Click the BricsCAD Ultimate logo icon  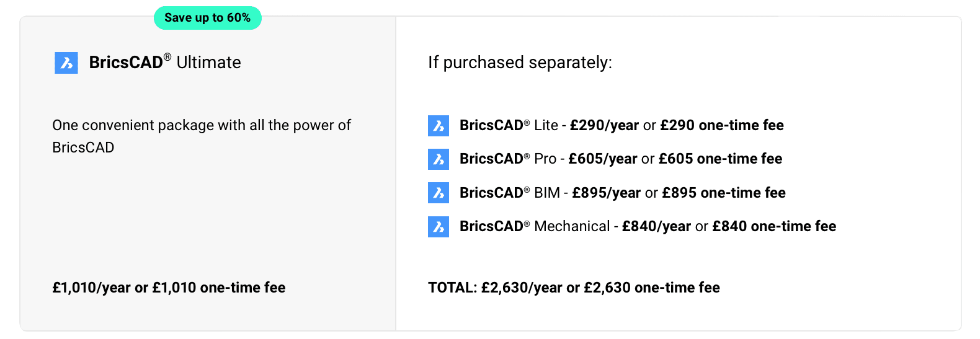pos(66,63)
